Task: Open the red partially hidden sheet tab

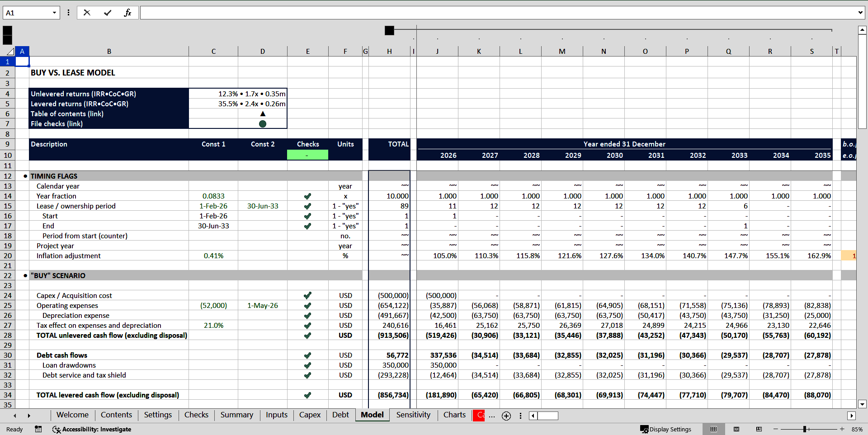Action: tap(479, 415)
